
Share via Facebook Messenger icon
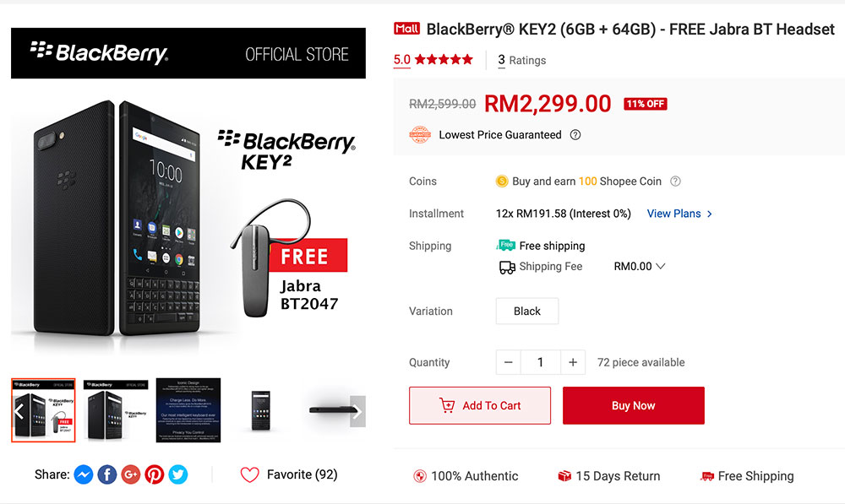84,474
